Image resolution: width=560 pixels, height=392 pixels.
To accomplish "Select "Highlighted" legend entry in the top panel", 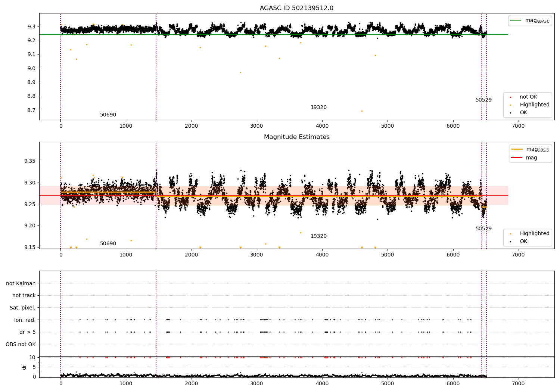I will [x=534, y=105].
